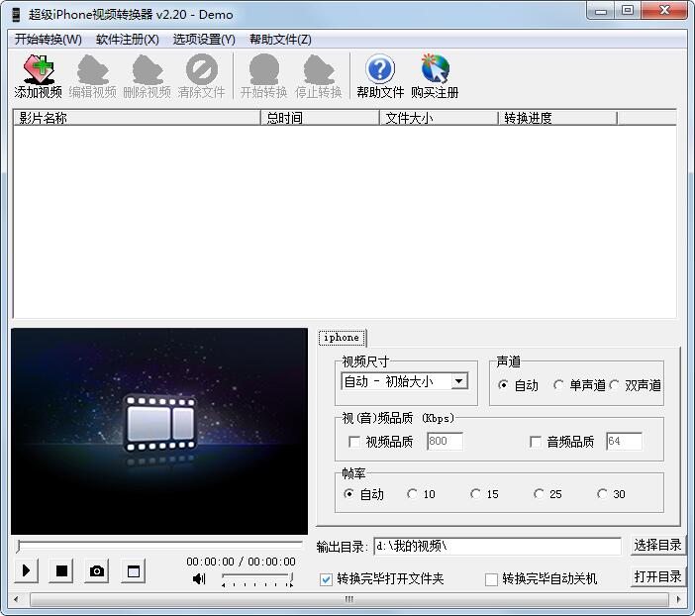The height and width of the screenshot is (616, 695).
Task: Toggle fullscreen preview window icon
Action: [134, 570]
